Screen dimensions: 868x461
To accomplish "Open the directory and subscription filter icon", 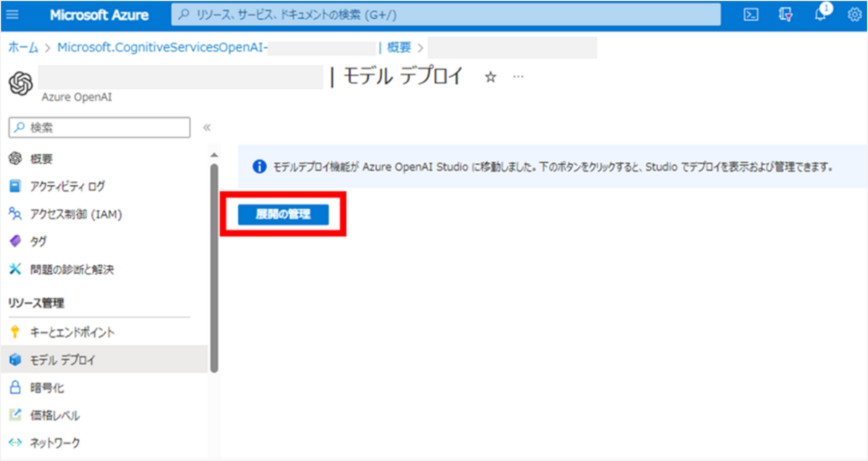I will click(x=786, y=15).
